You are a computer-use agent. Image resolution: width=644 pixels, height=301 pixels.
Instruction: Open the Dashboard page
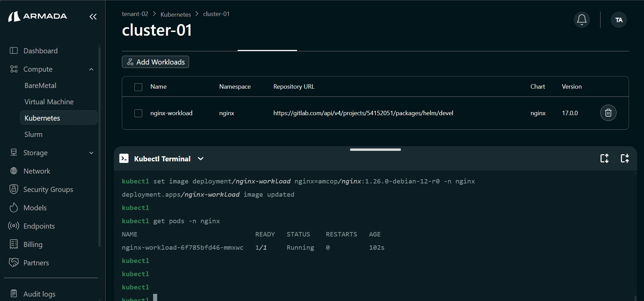pyautogui.click(x=40, y=51)
